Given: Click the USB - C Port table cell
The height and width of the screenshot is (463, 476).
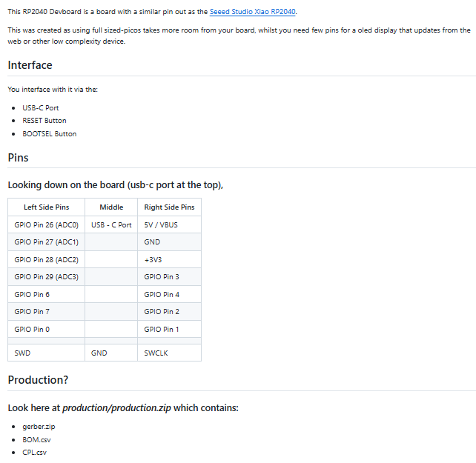Looking at the screenshot, I should tap(111, 224).
